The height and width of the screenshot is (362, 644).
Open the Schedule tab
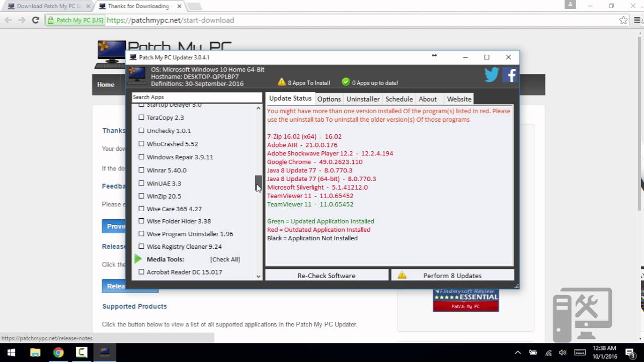point(399,99)
